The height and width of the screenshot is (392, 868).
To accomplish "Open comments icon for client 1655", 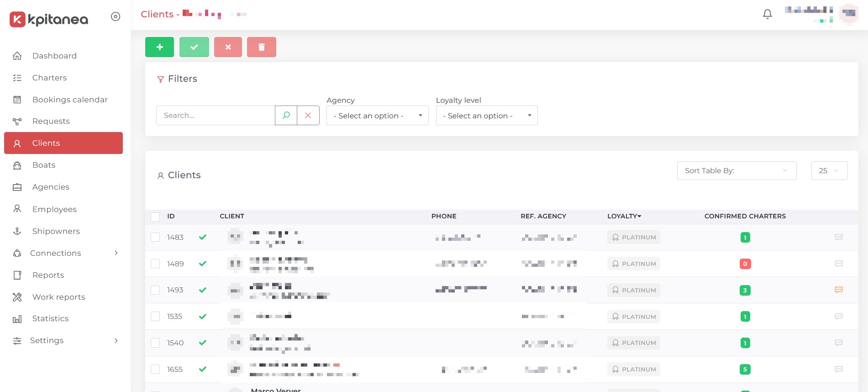I will pos(839,369).
